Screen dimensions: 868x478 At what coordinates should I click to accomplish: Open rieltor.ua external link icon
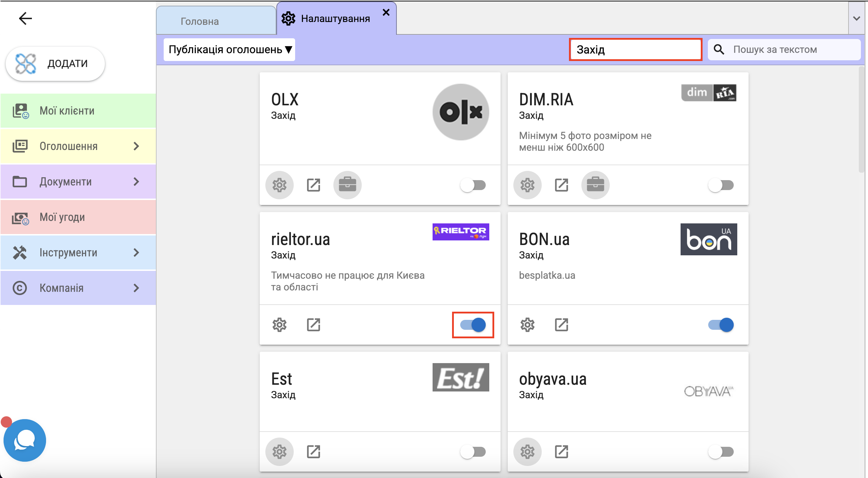tap(314, 325)
